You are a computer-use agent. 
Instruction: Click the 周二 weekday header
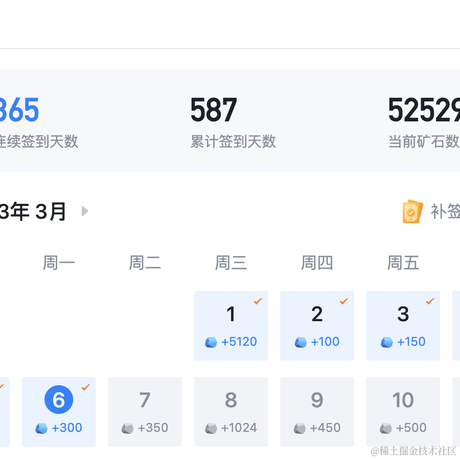[145, 263]
